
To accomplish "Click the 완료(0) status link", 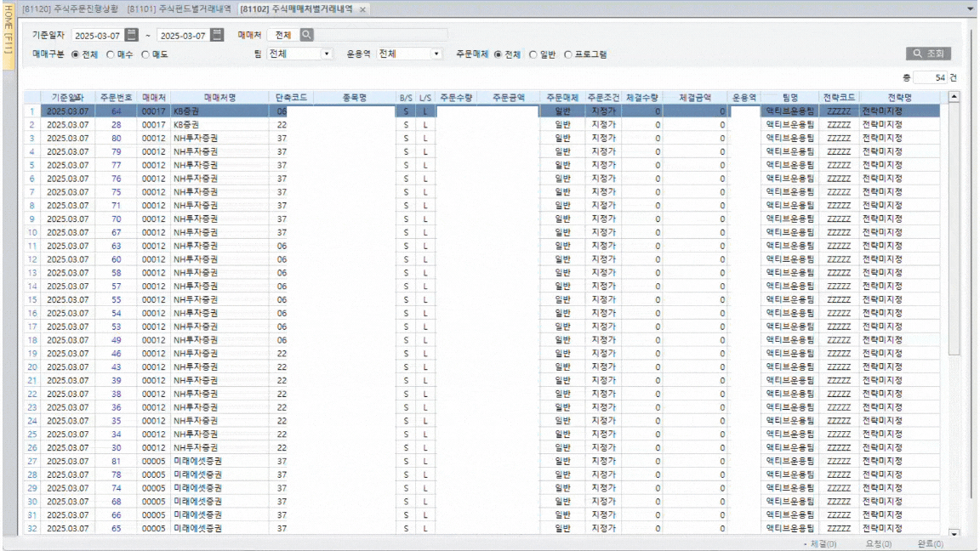I will (931, 544).
